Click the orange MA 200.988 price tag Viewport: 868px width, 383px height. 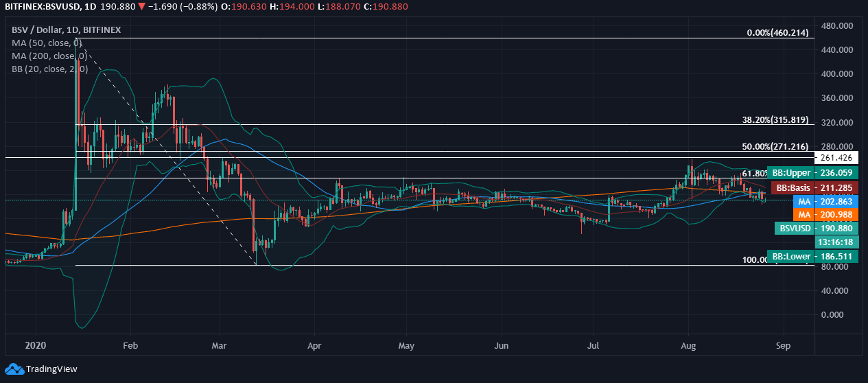[825, 216]
